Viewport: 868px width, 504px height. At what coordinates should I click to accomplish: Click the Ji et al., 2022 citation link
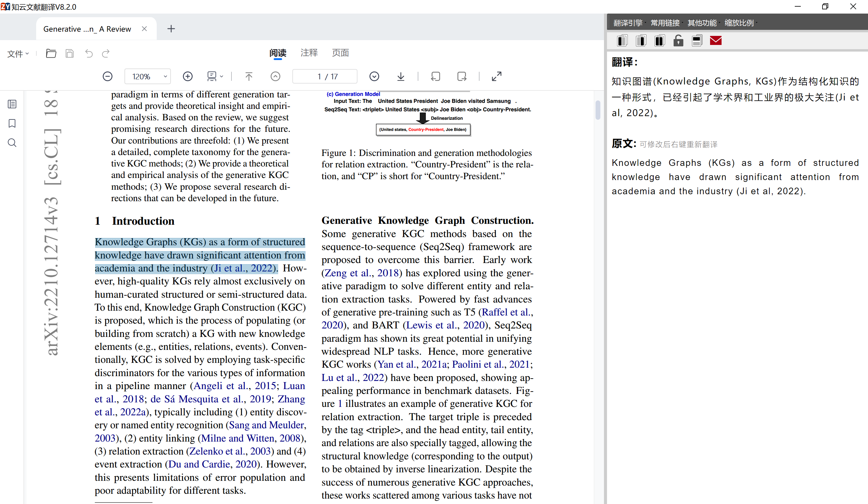244,268
